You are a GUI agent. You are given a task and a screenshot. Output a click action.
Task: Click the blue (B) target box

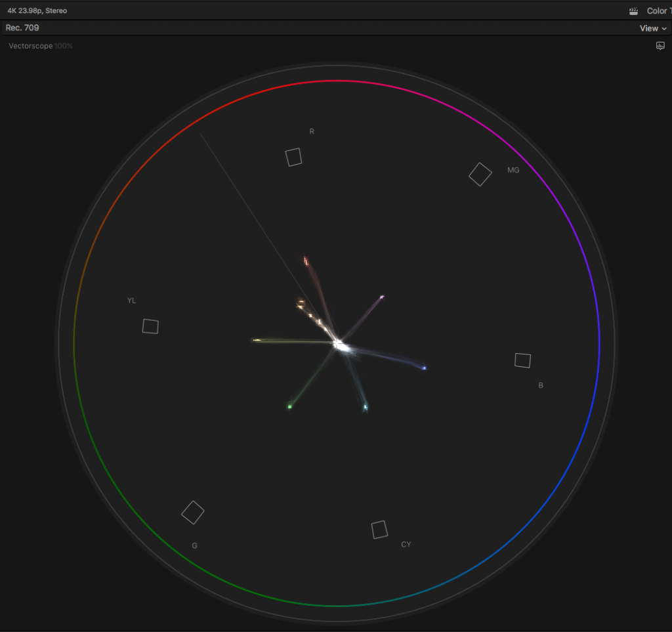[x=522, y=360]
